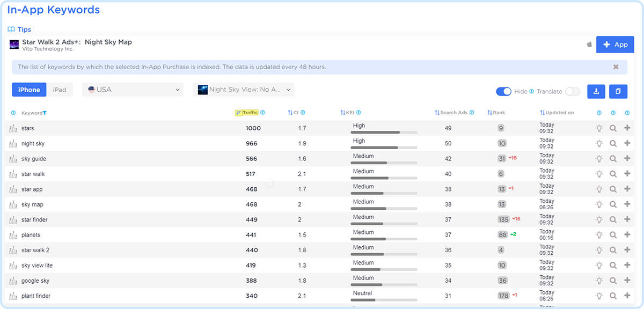Enable the Translate toggle
This screenshot has height=309, width=644.
tap(572, 91)
